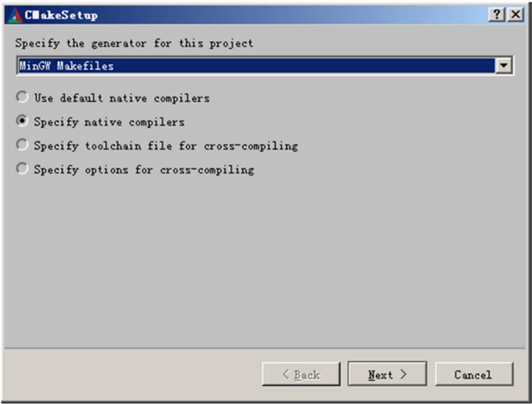Close the CMakeSetup dialog with the X
The height and width of the screenshot is (404, 532).
tap(516, 15)
